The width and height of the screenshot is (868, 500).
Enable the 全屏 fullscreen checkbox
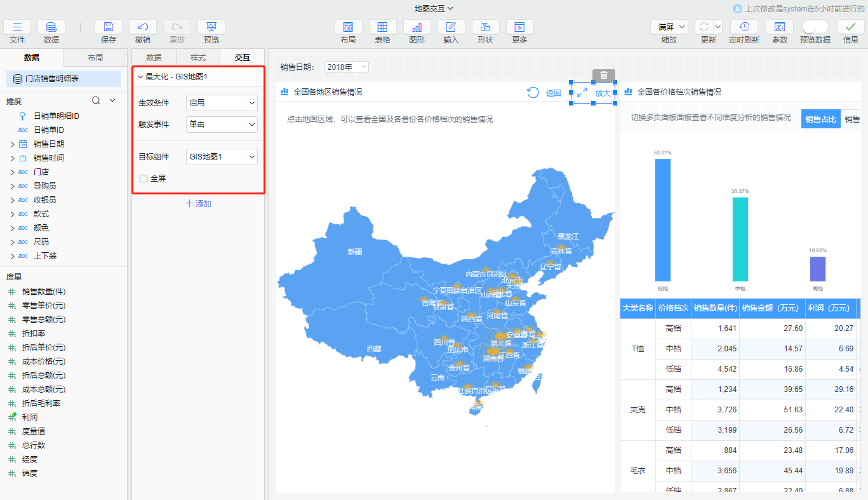click(x=144, y=179)
